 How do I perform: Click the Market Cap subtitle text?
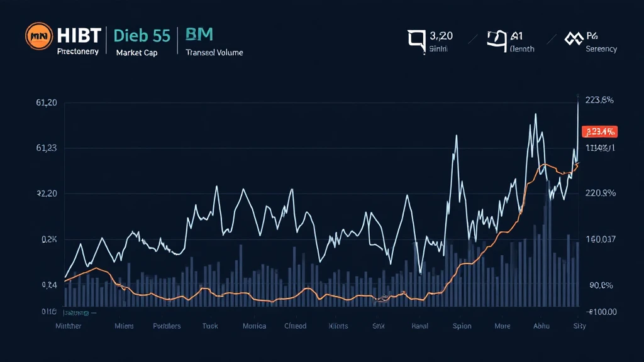[136, 53]
